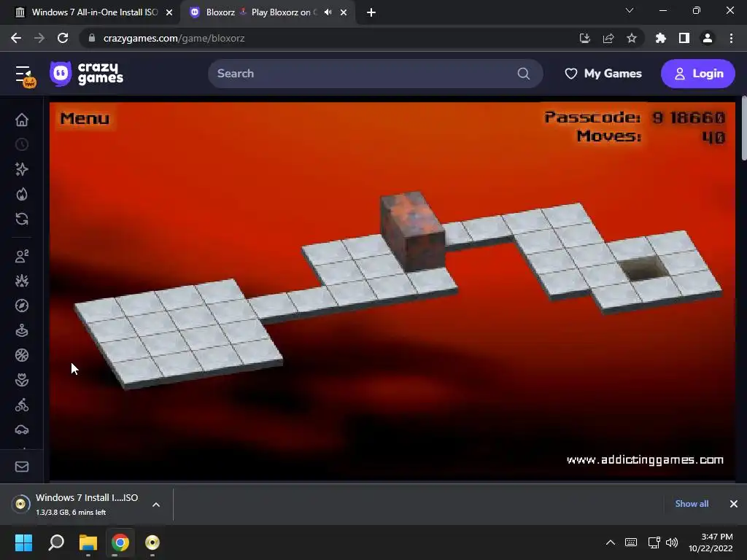The height and width of the screenshot is (560, 747).
Task: Open the tab search chevron dropdown
Action: tap(630, 10)
